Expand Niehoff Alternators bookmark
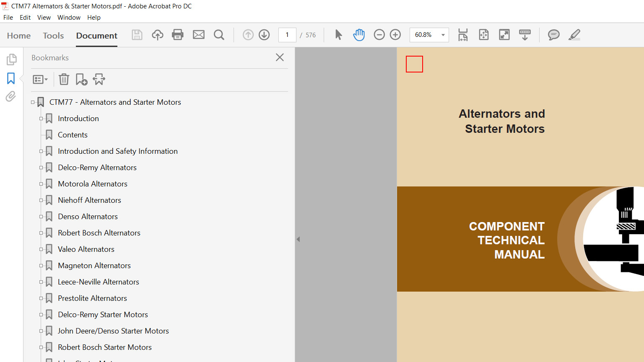644x362 pixels. [x=41, y=200]
